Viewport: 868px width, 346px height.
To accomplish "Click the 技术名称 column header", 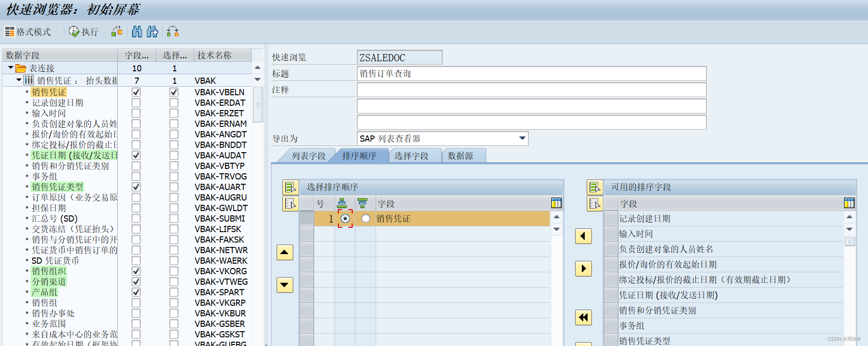I will pyautogui.click(x=223, y=55).
